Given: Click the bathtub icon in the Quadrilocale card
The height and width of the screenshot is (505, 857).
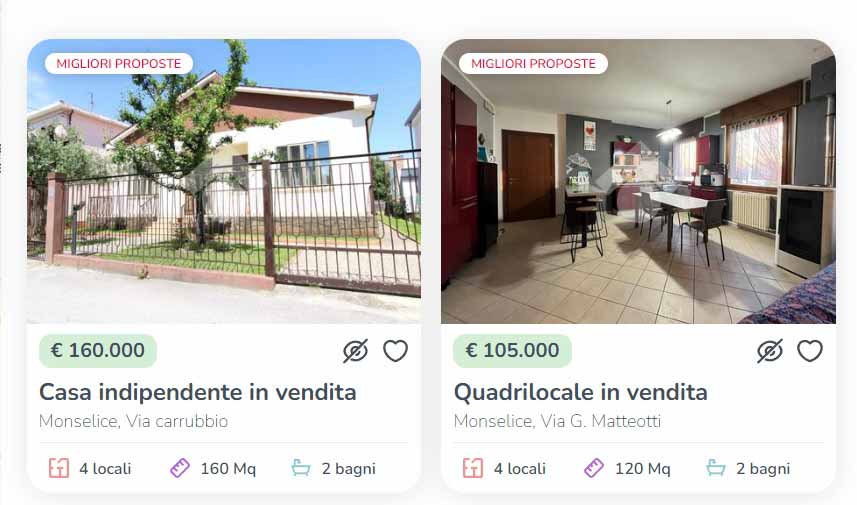Looking at the screenshot, I should click(x=715, y=468).
